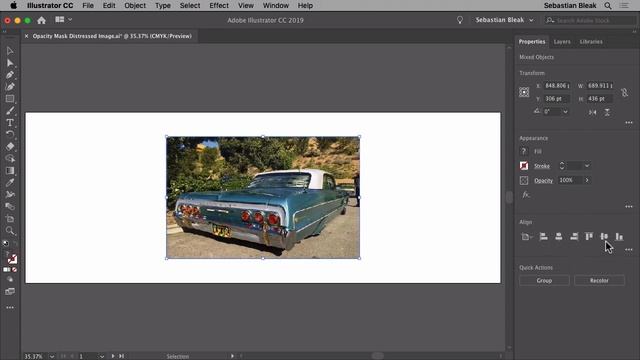Open the Object menu
This screenshot has width=640, height=360.
click(x=135, y=6)
